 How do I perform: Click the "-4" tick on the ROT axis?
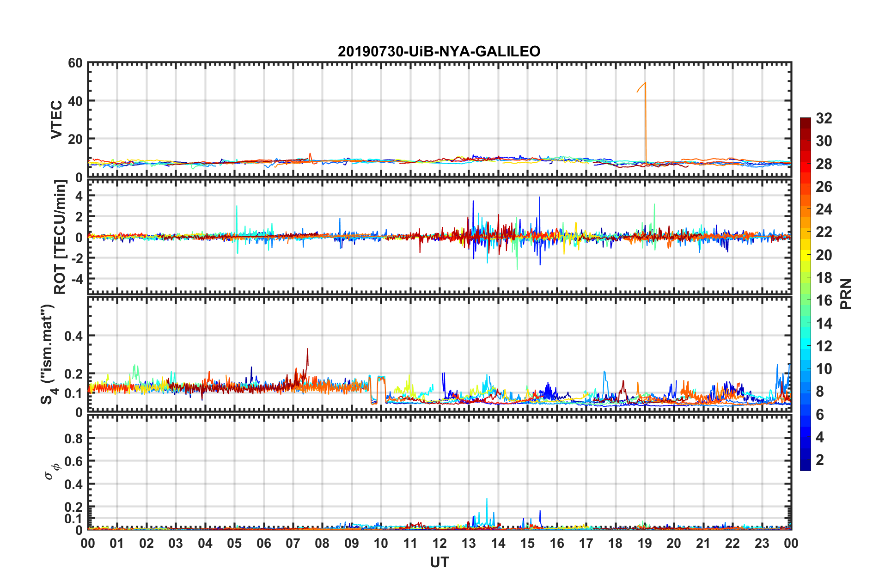pos(76,279)
